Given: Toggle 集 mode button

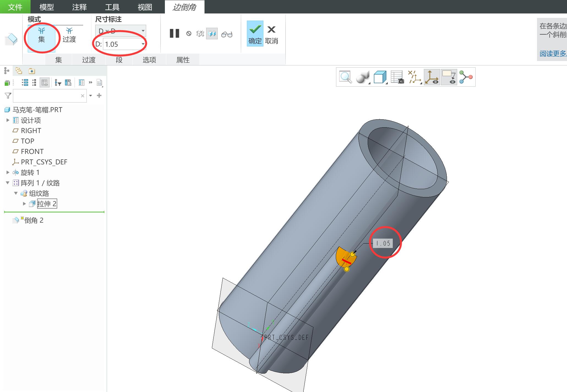Looking at the screenshot, I should (42, 35).
